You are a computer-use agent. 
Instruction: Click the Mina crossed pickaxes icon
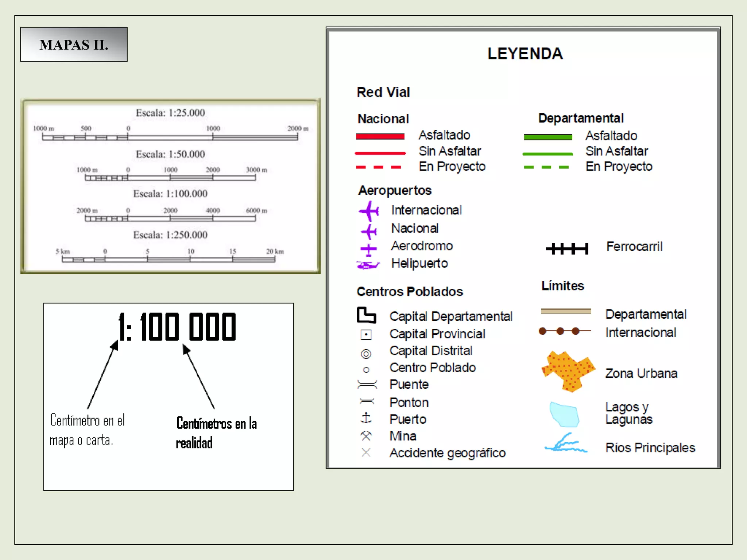click(x=366, y=436)
